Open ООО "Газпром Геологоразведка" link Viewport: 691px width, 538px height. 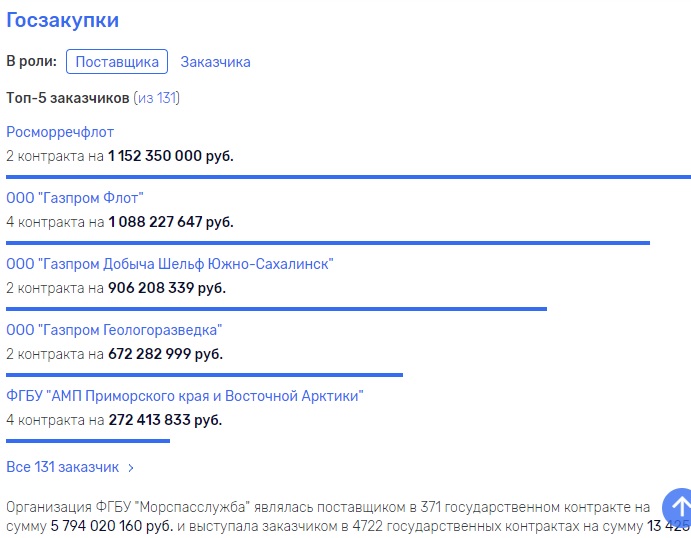coord(114,330)
